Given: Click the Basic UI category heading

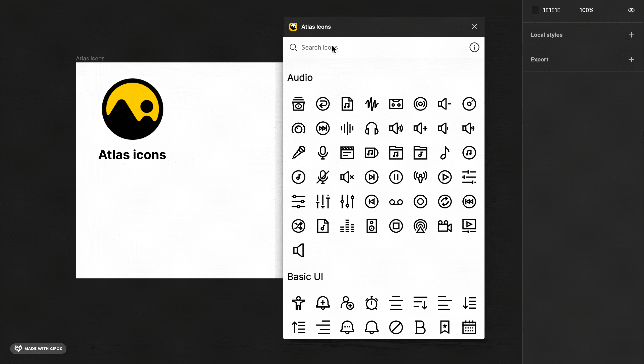Looking at the screenshot, I should (x=305, y=277).
